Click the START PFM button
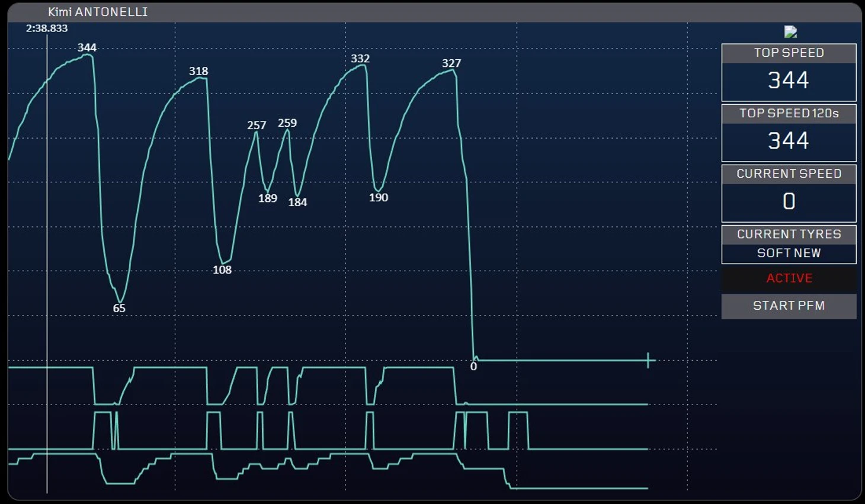The height and width of the screenshot is (504, 865). click(x=789, y=306)
